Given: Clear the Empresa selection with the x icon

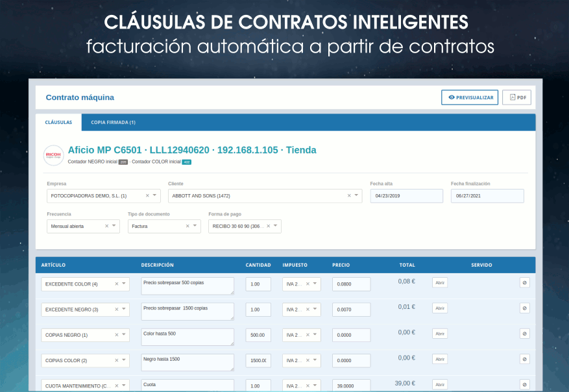Looking at the screenshot, I should coord(147,195).
